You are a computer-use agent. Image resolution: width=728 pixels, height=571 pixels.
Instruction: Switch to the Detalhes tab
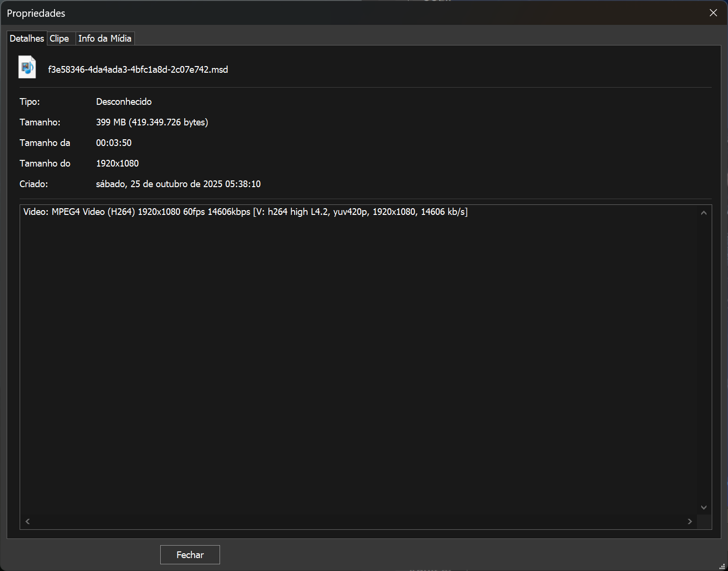pyautogui.click(x=27, y=38)
